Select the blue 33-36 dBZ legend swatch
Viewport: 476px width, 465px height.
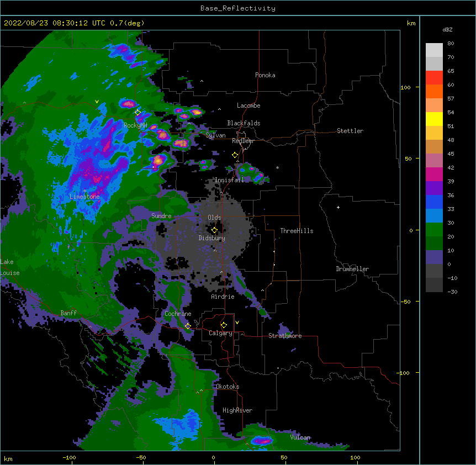(434, 202)
